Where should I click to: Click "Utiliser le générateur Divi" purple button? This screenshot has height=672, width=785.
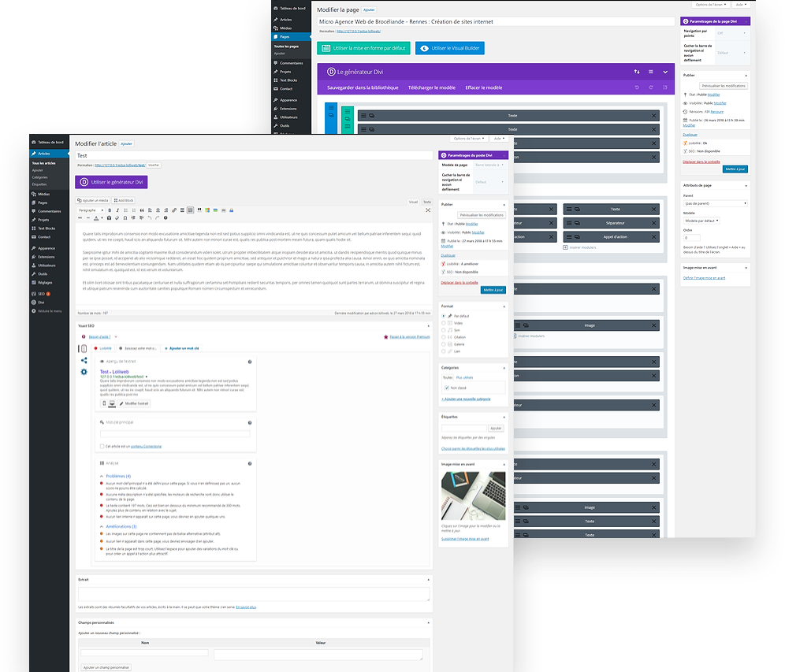[x=111, y=182]
